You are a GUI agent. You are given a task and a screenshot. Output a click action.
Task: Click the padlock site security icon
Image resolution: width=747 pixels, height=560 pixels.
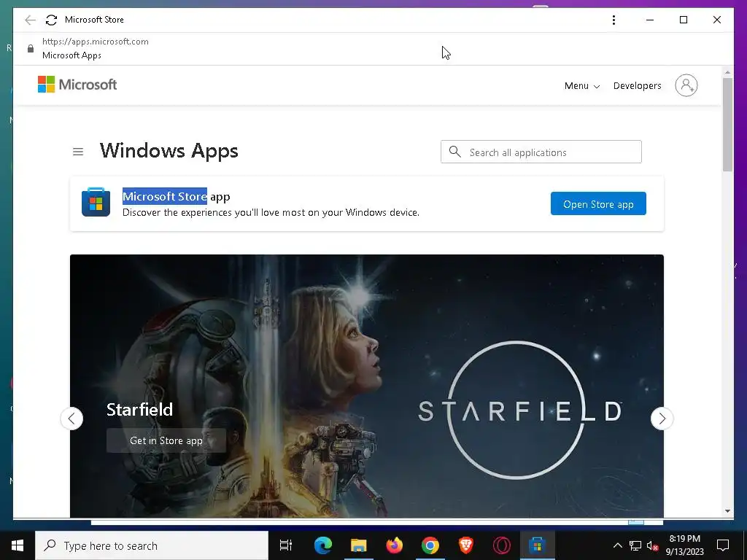pyautogui.click(x=31, y=49)
